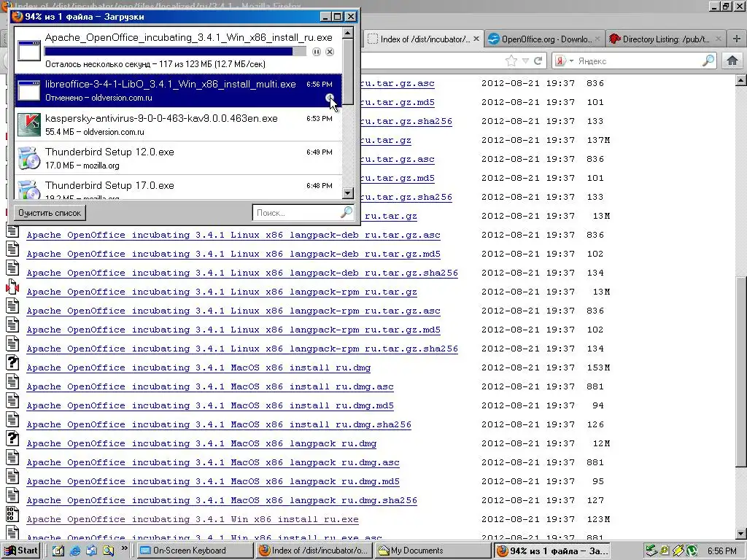The width and height of the screenshot is (747, 560).
Task: Click 'Очистить список' button in Downloads
Action: tap(50, 213)
